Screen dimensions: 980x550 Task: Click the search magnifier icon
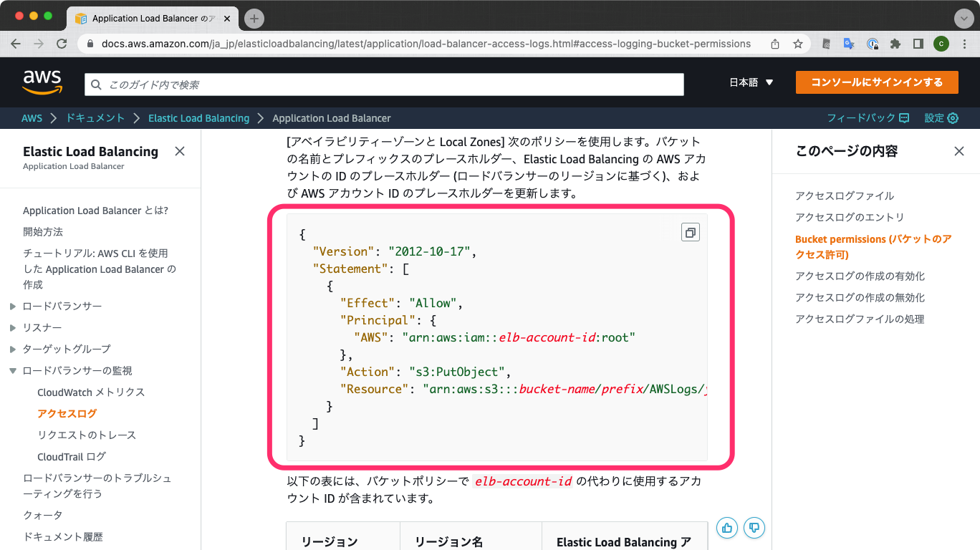(x=97, y=85)
